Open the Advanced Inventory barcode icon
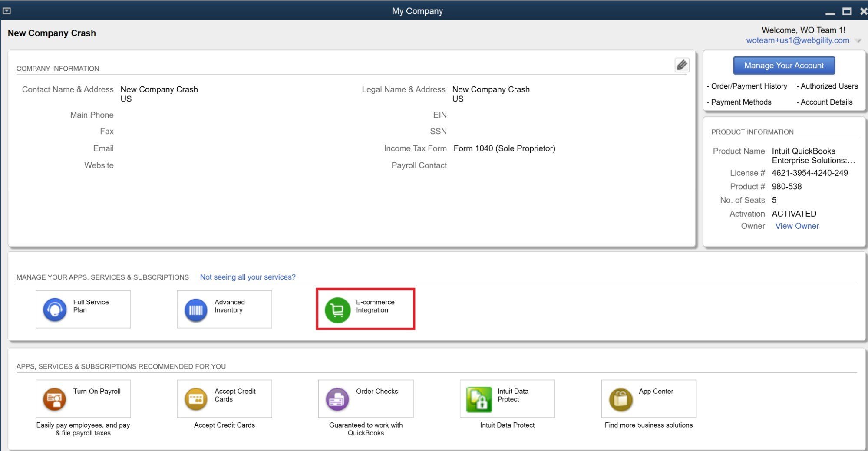The image size is (868, 451). tap(196, 310)
